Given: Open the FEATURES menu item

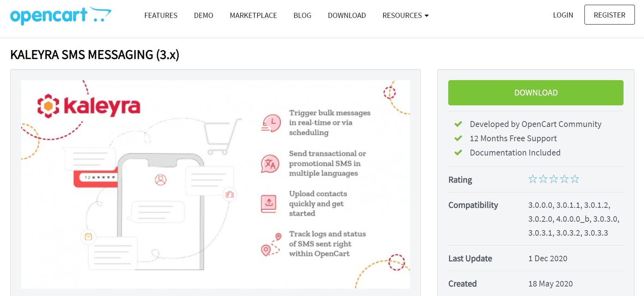Looking at the screenshot, I should click(161, 15).
